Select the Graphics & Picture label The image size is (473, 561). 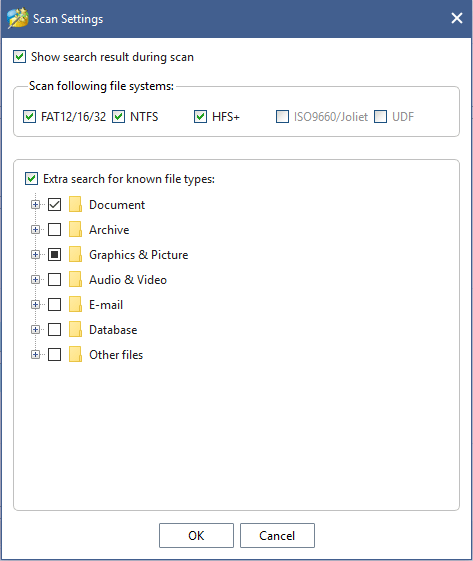pos(138,255)
